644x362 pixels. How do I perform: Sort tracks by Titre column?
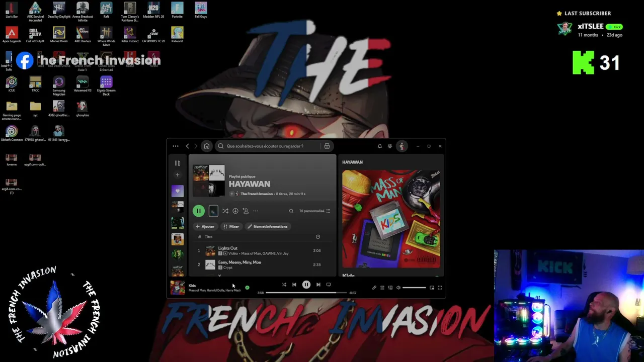tap(209, 237)
